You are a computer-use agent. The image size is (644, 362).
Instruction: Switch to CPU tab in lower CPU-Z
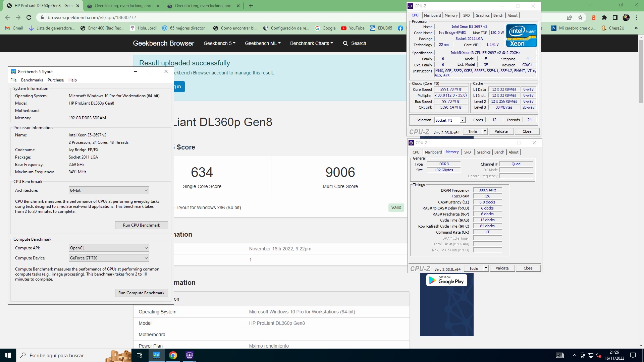click(416, 152)
